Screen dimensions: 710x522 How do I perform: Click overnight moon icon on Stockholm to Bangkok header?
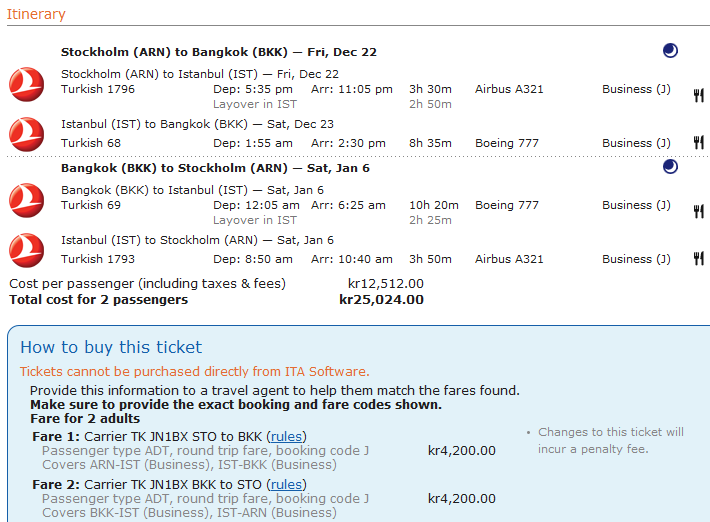[670, 51]
